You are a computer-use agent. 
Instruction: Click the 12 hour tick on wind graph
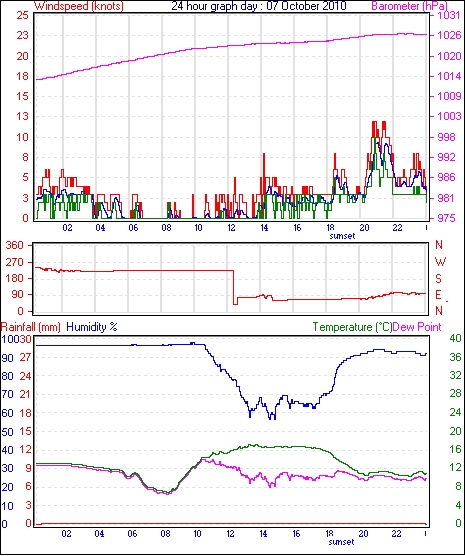[x=231, y=228]
